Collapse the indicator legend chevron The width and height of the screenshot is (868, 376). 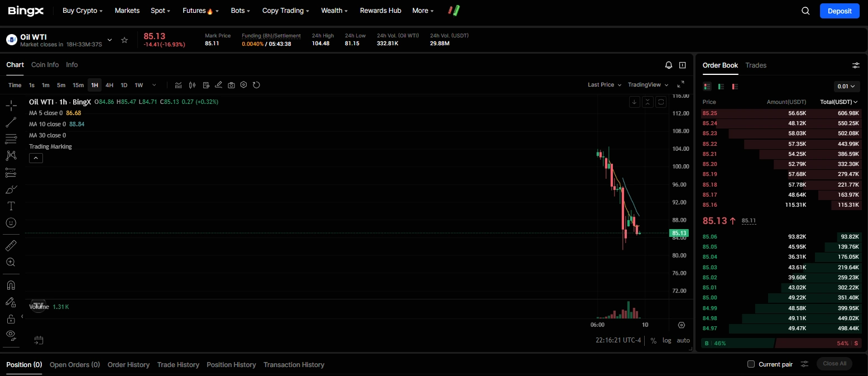36,158
